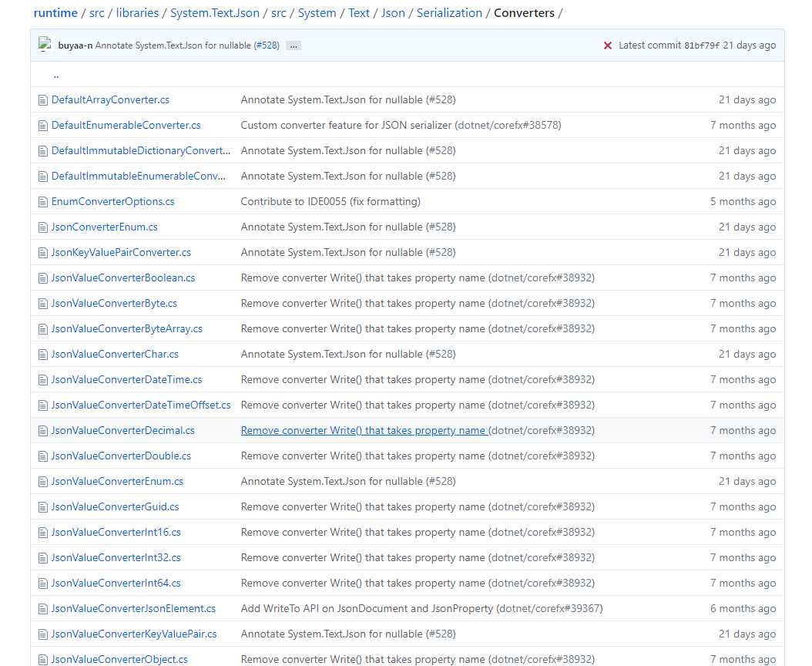Open underlined commit message for JsonValueConverterDecimal.cs

pyautogui.click(x=364, y=430)
